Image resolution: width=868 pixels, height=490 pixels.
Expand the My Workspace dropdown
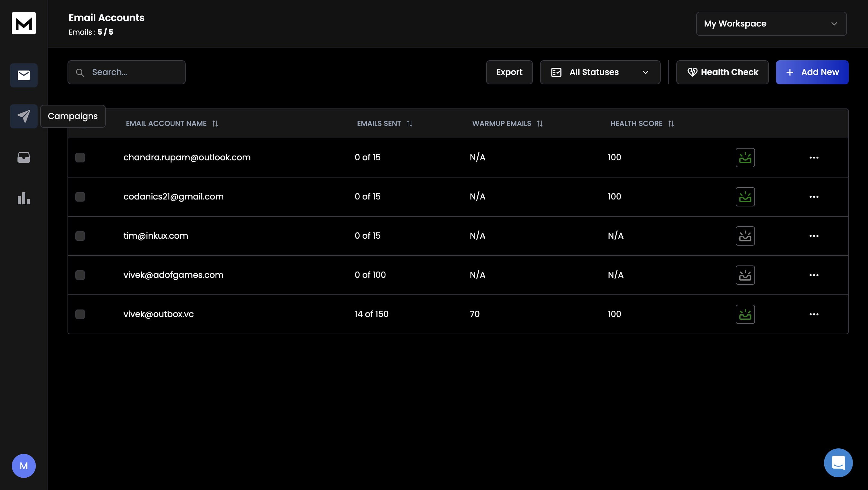(x=771, y=24)
